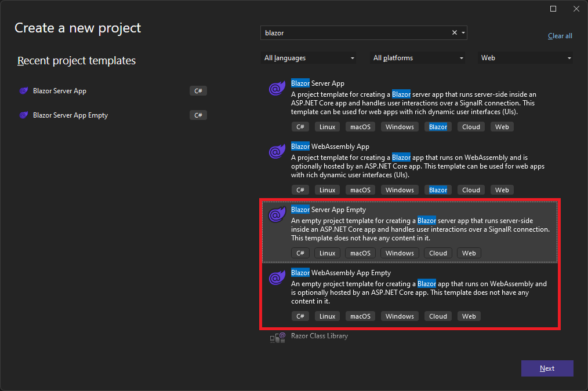
Task: Open recent template Blazor Server App
Action: point(60,90)
